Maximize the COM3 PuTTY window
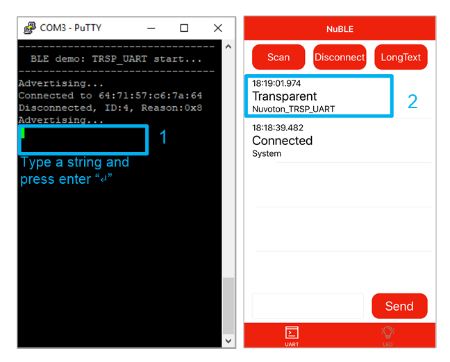The width and height of the screenshot is (450, 362). 184,28
